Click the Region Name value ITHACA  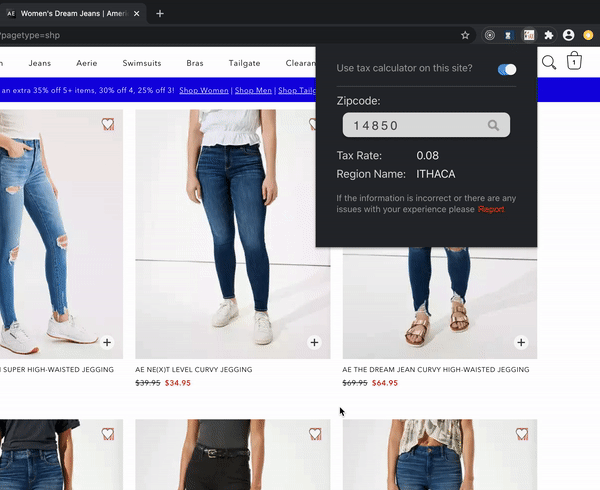click(x=435, y=174)
